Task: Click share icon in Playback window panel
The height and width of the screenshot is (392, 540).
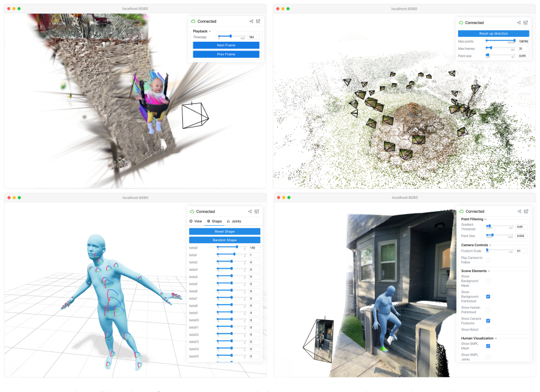Action: click(x=251, y=22)
